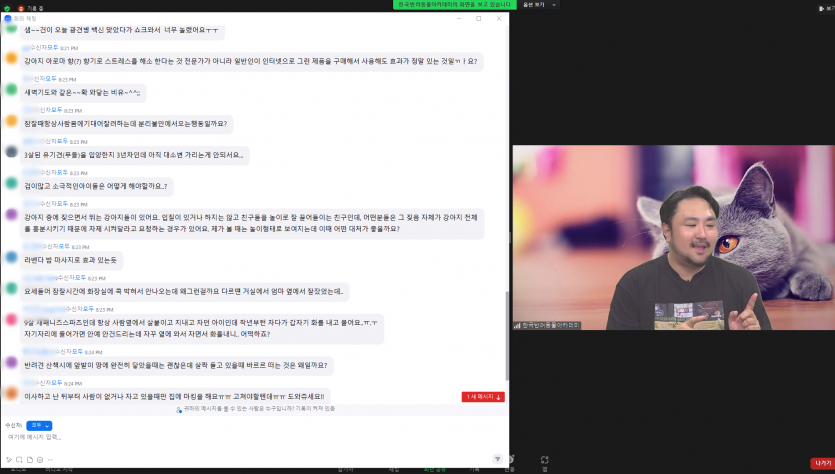Image resolution: width=835 pixels, height=474 pixels.
Task: Open the emoji picker icon in chat toolbar
Action: coord(40,460)
